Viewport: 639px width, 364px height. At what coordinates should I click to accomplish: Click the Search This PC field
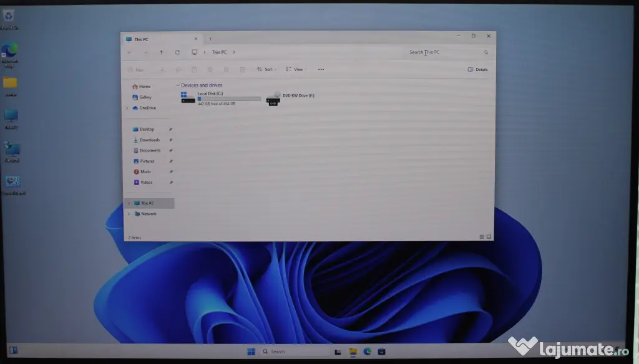[x=444, y=52]
